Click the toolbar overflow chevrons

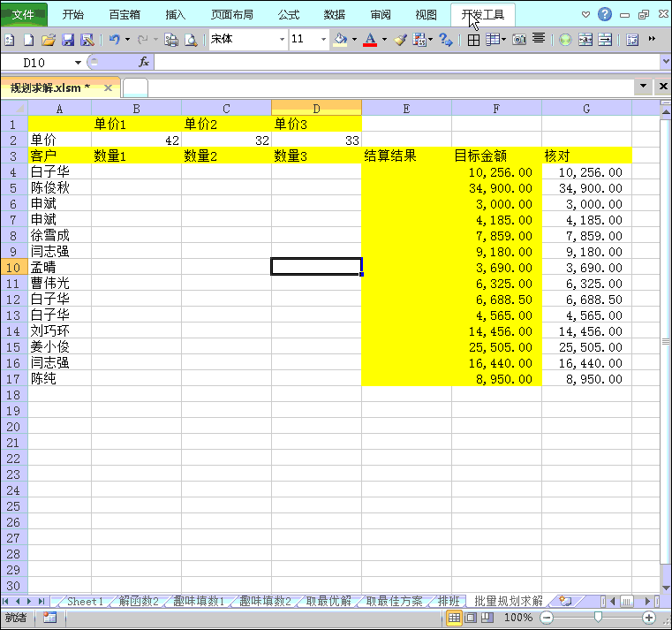click(652, 39)
